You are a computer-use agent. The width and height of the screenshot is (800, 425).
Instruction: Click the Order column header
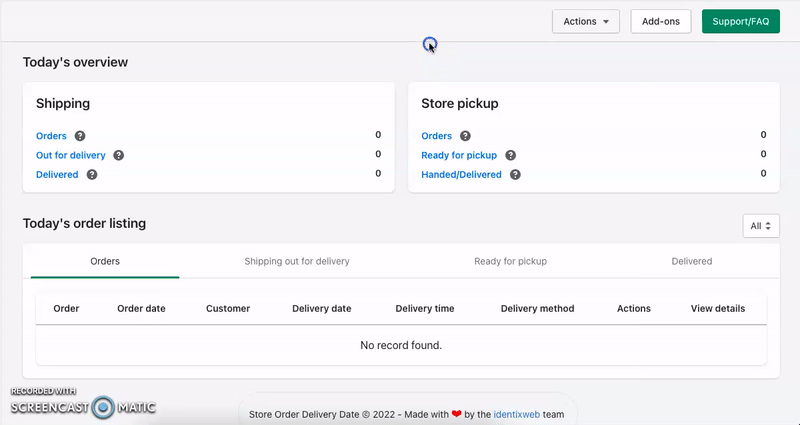[66, 309]
